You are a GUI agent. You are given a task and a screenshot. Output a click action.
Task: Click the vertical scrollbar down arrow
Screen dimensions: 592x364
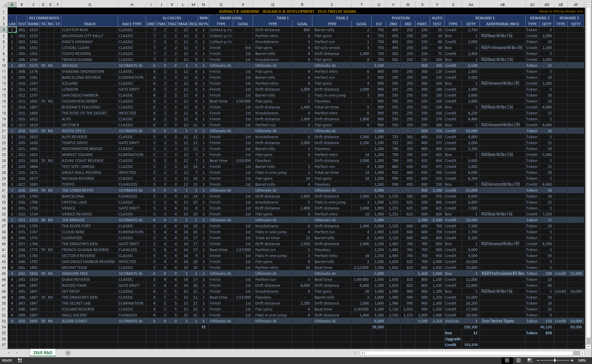coord(588,346)
